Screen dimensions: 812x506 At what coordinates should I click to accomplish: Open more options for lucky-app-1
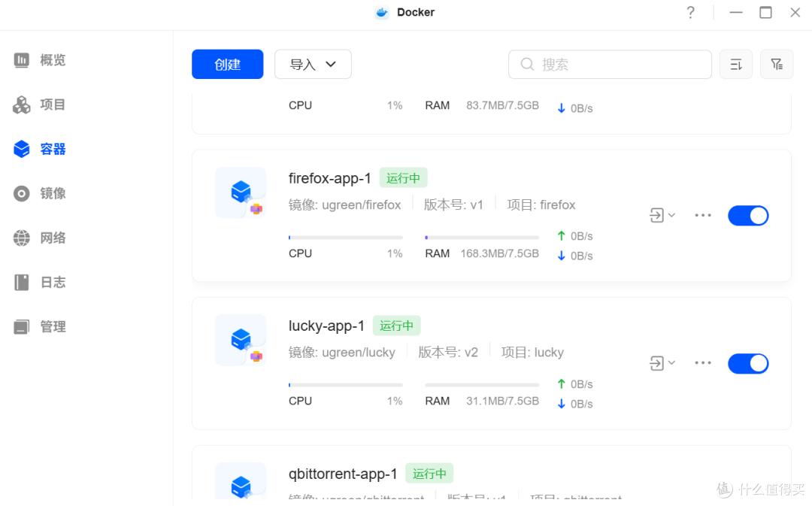703,362
